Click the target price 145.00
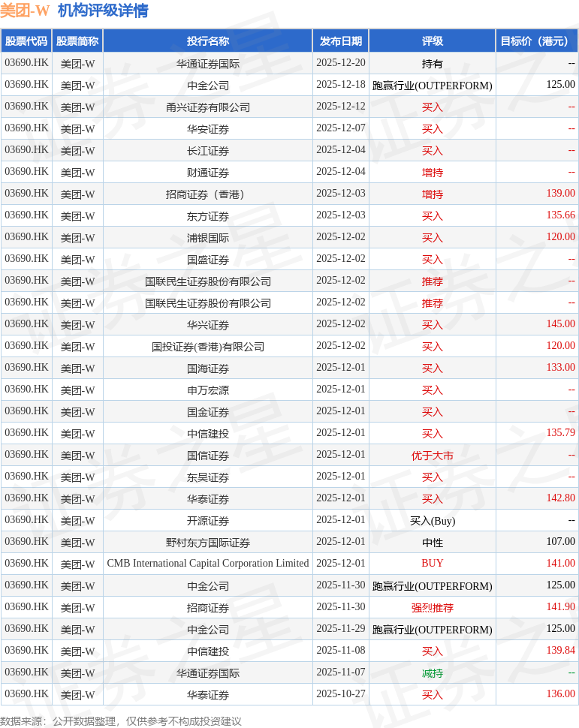Screen dimensions: 579x728 click(x=560, y=323)
